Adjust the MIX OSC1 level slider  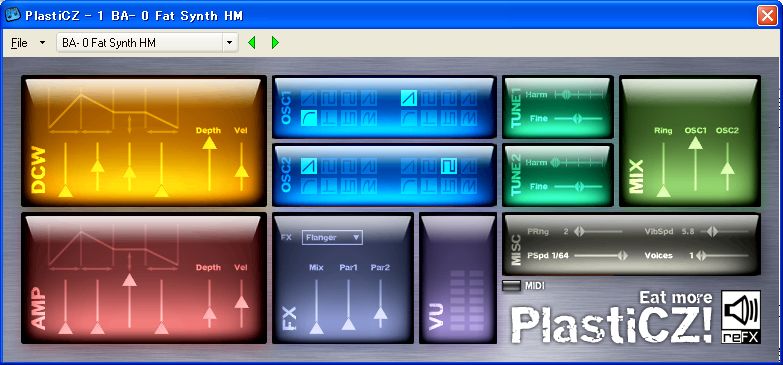point(695,165)
